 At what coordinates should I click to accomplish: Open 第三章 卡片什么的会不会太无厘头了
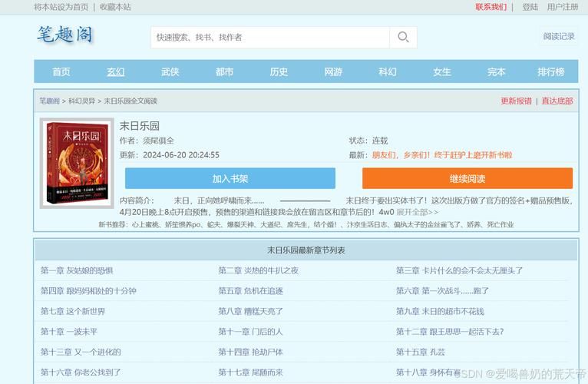[459, 270]
